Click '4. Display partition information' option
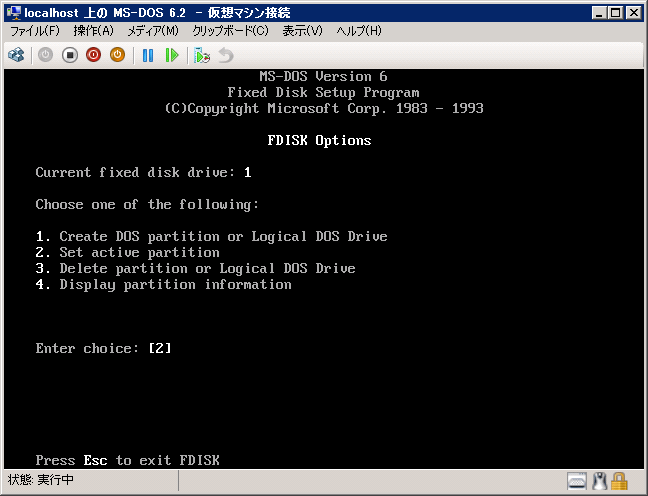This screenshot has width=648, height=496. click(x=163, y=285)
